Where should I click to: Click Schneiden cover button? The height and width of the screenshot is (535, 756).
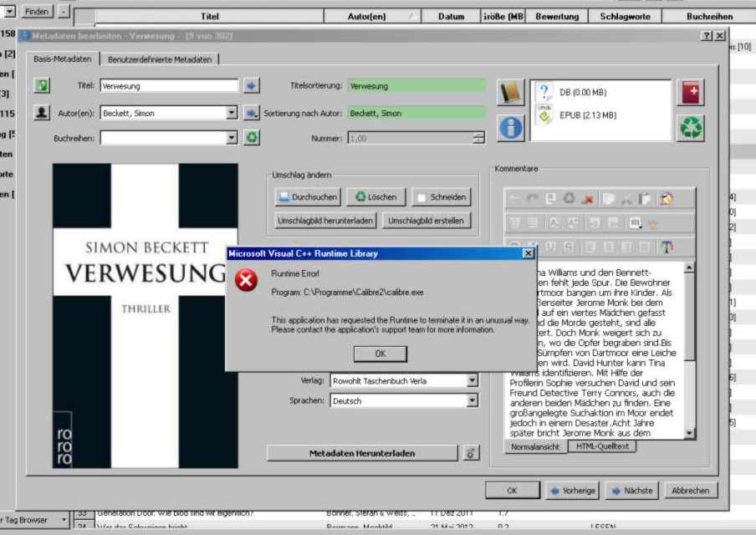[x=442, y=196]
